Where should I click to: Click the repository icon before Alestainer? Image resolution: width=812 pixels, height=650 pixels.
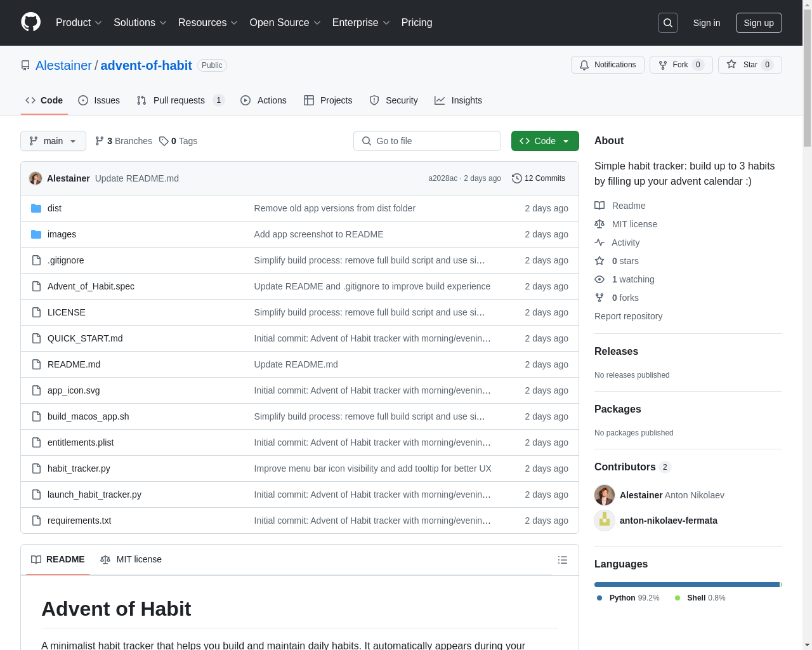coord(25,65)
